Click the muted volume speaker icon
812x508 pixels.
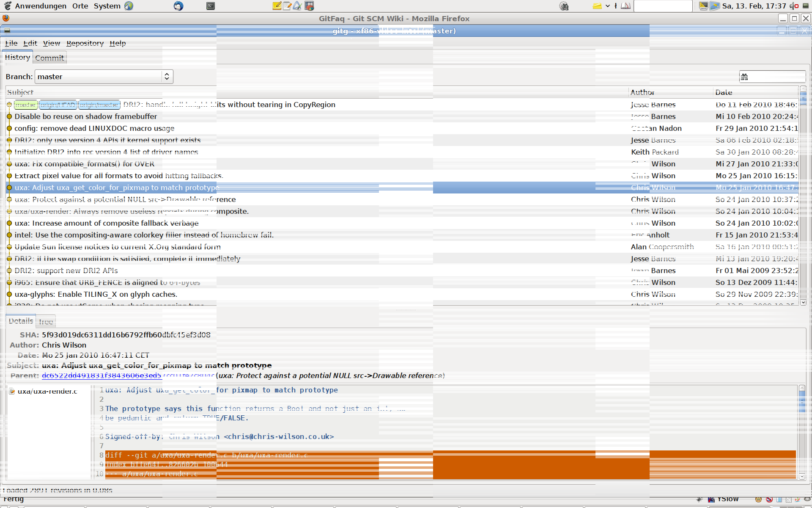pyautogui.click(x=794, y=6)
